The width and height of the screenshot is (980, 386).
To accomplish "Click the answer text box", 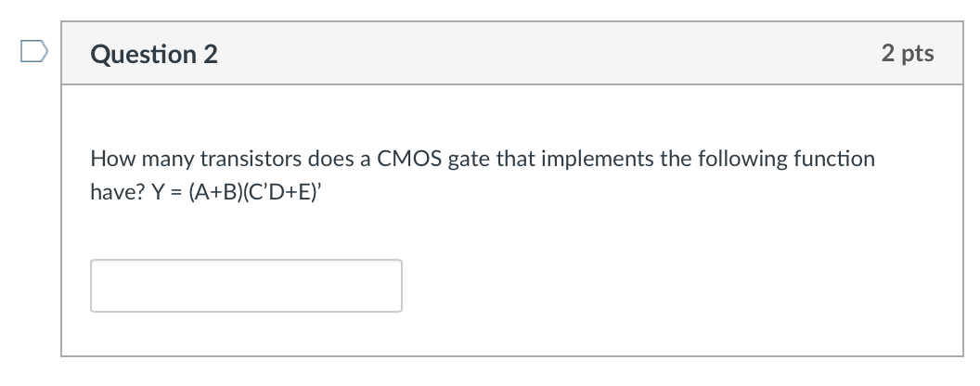I will 246,286.
